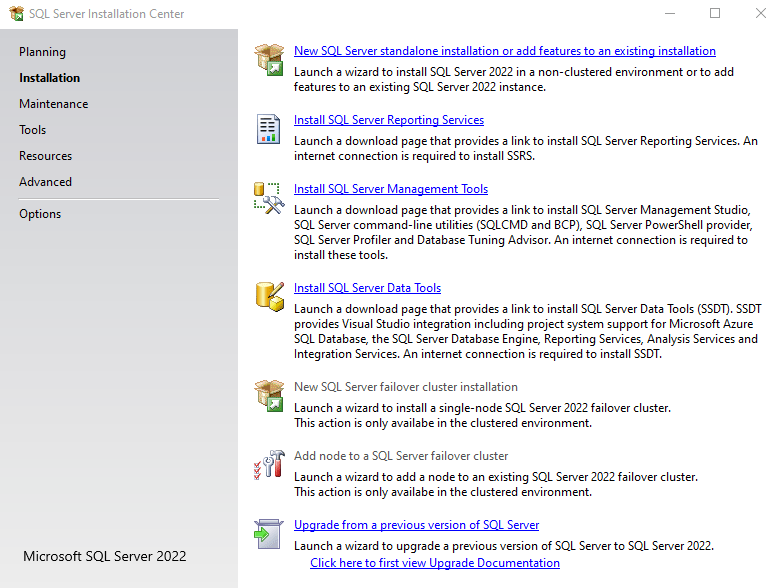The image size is (782, 588).
Task: Show the Advanced options page
Action: coord(46,182)
